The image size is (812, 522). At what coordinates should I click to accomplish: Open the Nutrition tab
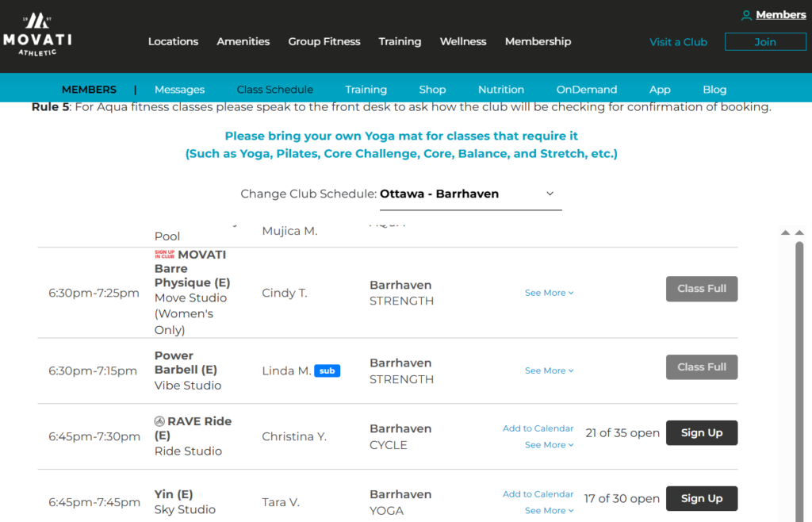tap(501, 90)
